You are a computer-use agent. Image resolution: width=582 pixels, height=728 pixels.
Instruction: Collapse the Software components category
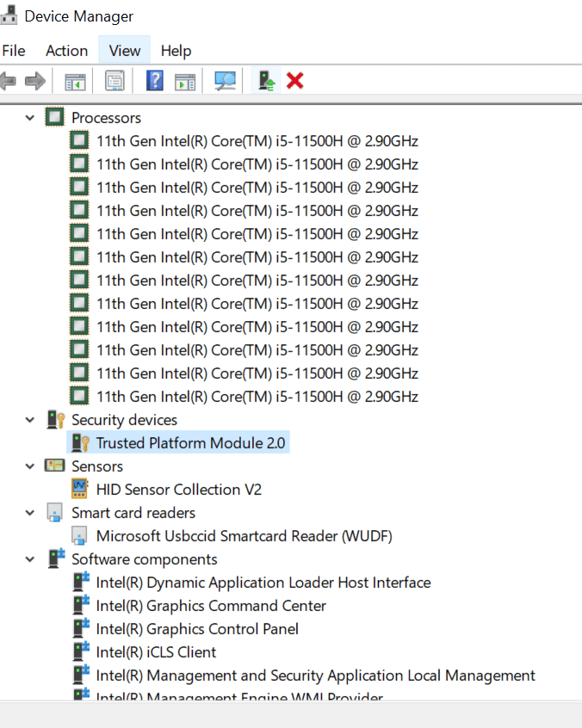point(30,559)
